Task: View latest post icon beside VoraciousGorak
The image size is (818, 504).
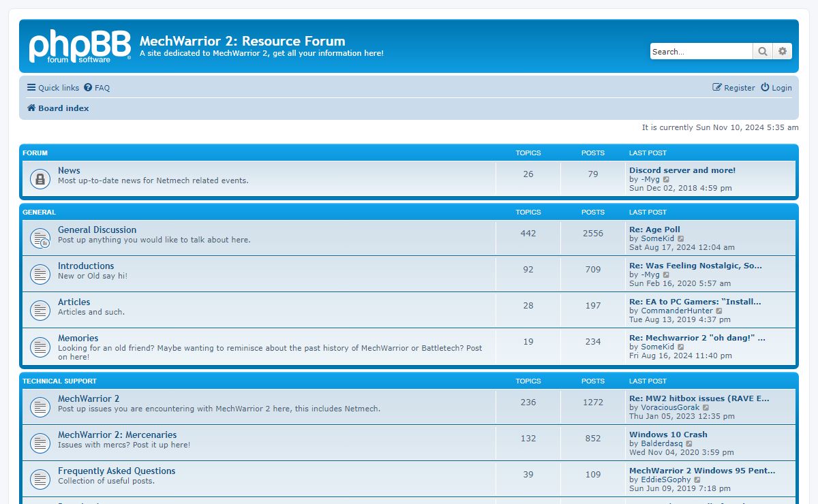Action: tap(706, 408)
